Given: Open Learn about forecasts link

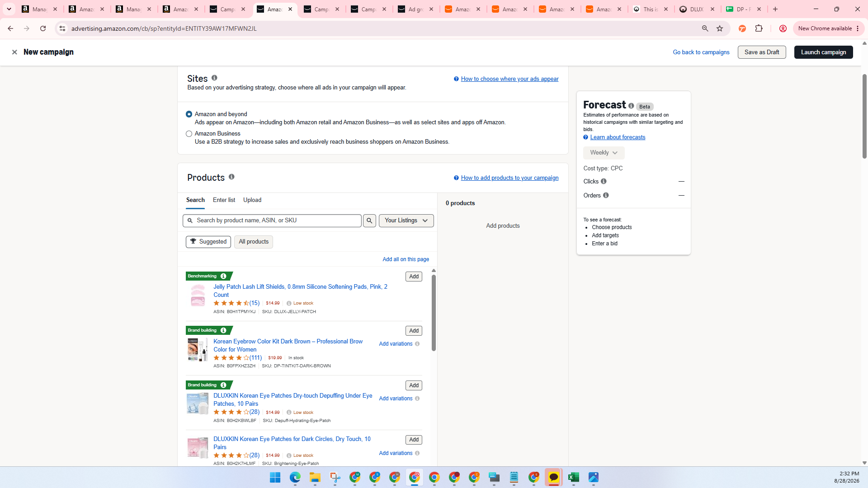Looking at the screenshot, I should click(618, 137).
